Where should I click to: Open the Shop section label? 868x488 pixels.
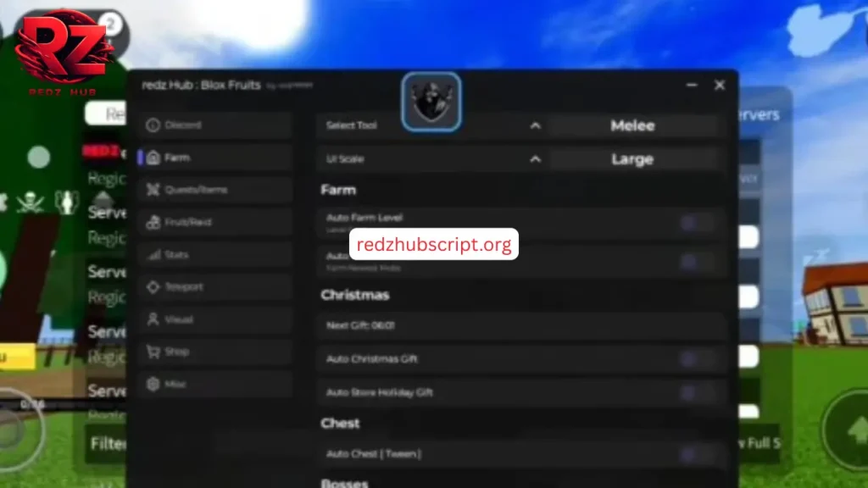coord(177,352)
